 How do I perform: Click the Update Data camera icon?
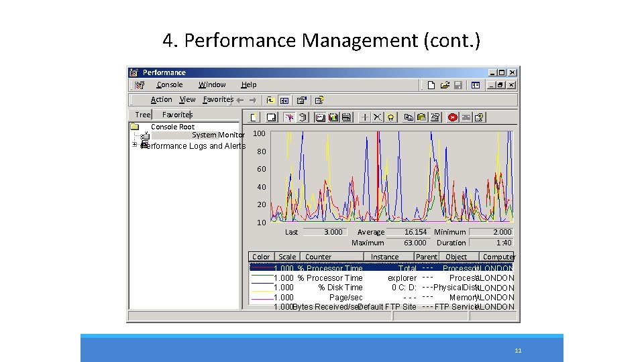tap(466, 117)
